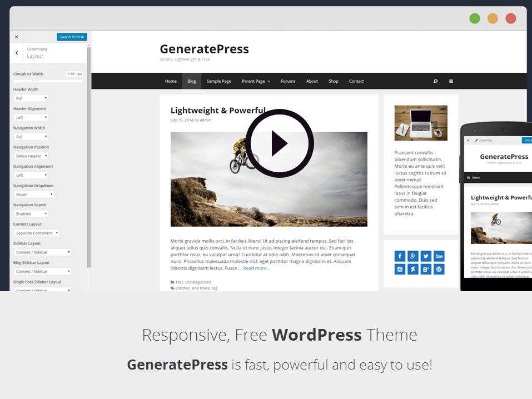Follow the Read more link
Screen dimensions: 532x399
(x=256, y=268)
